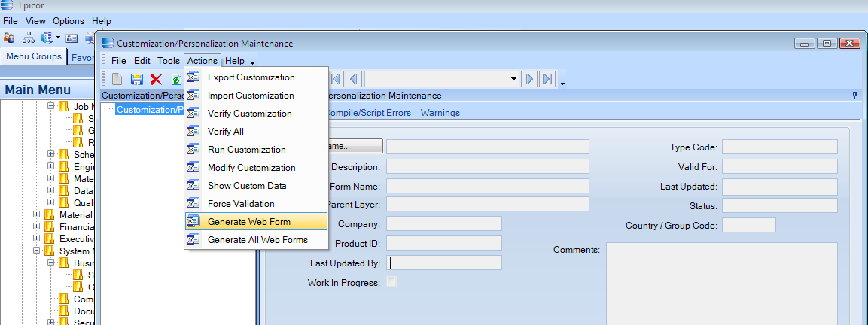Go to the last record navigation arrow

click(547, 79)
